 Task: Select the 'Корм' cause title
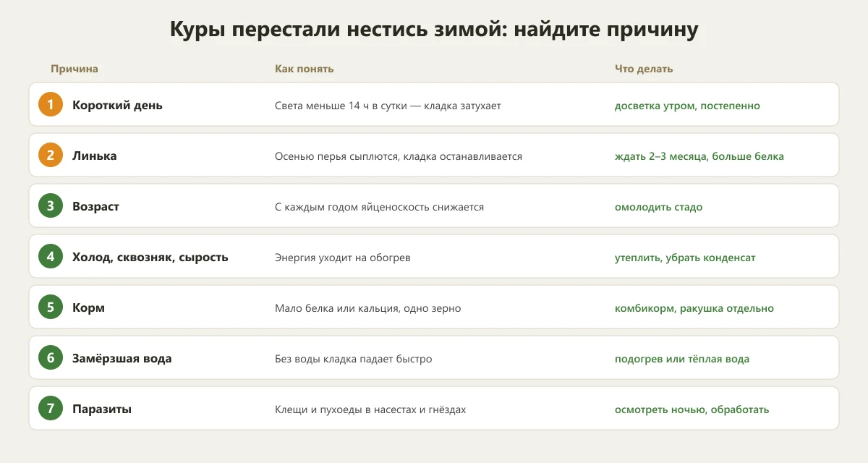(x=88, y=308)
